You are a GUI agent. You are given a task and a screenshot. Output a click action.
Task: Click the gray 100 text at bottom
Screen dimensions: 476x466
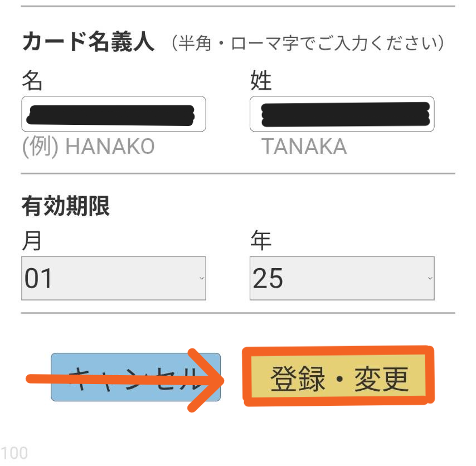[14, 453]
